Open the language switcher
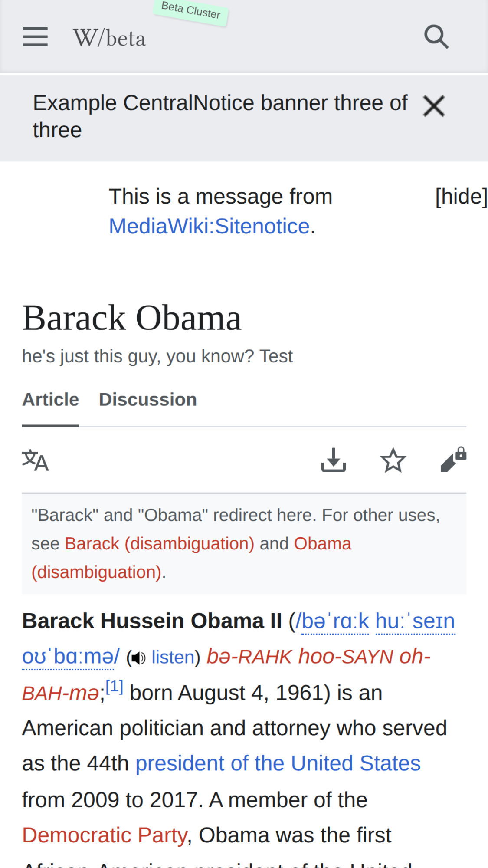 pyautogui.click(x=35, y=460)
